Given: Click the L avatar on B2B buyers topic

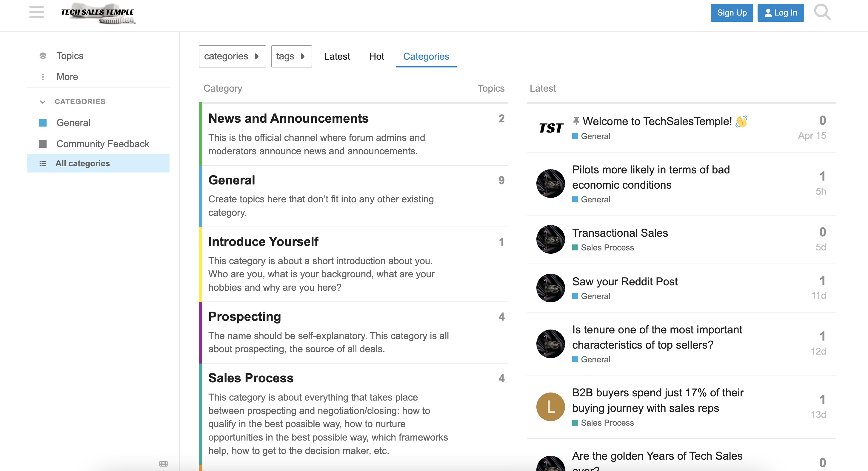Looking at the screenshot, I should point(551,407).
